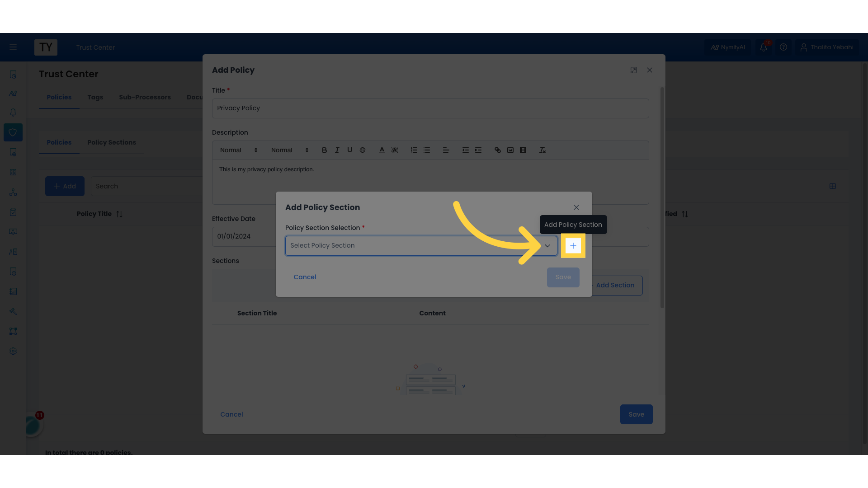Open the text color picker

[x=382, y=150]
